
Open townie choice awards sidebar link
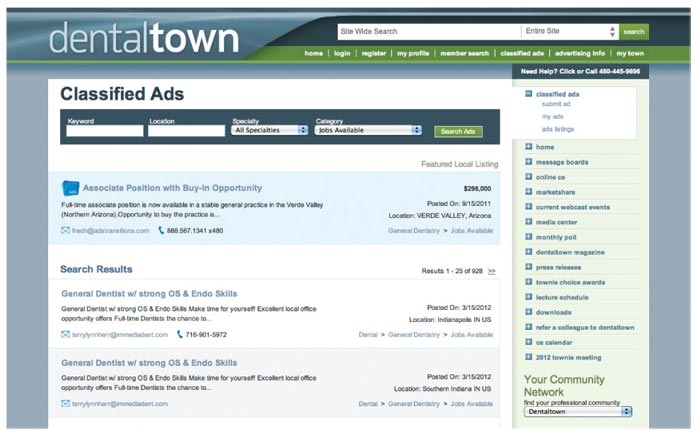570,282
